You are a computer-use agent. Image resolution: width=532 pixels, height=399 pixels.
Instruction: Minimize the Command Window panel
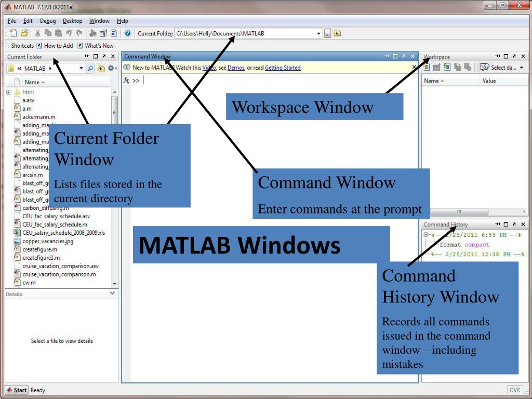(387, 56)
